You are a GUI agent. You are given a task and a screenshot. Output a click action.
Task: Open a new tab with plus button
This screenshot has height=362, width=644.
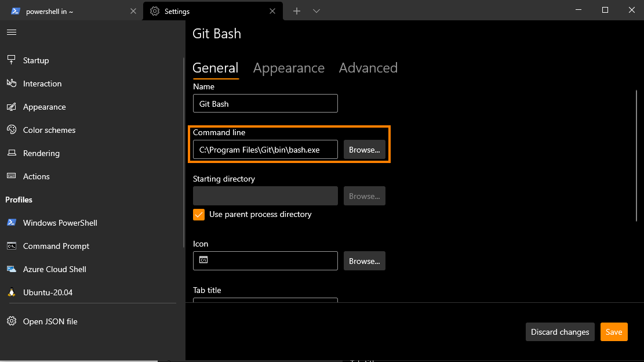point(297,11)
